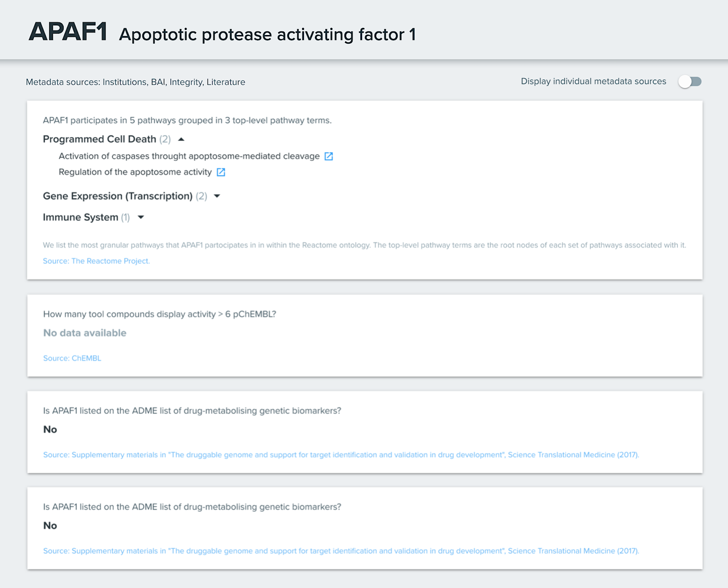728x588 pixels.
Task: Select the Immune System heading
Action: point(81,218)
